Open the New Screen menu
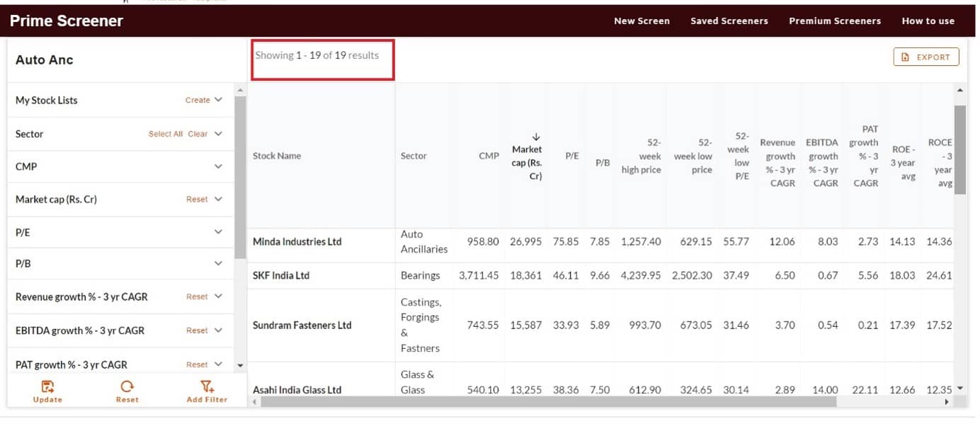 (642, 21)
